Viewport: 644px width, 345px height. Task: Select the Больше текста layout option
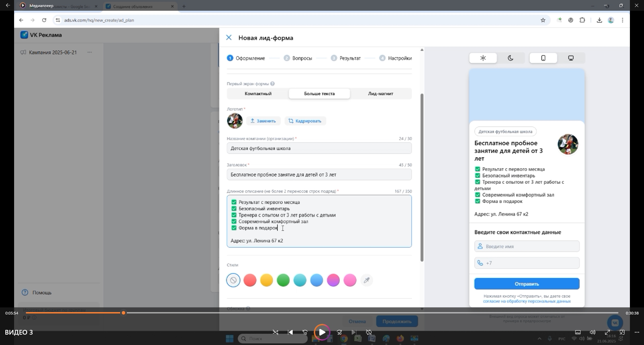319,94
